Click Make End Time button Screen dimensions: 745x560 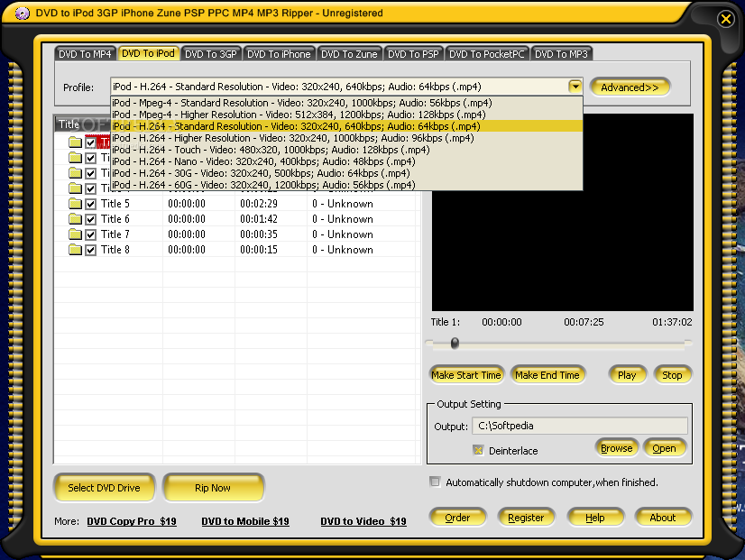pos(547,375)
